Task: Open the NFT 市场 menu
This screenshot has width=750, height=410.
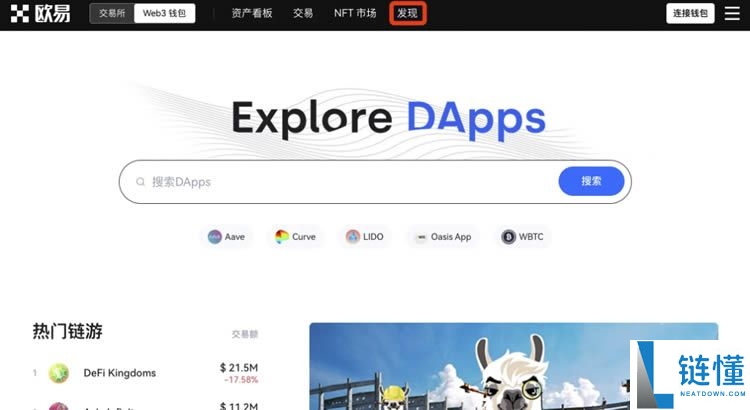Action: point(355,13)
